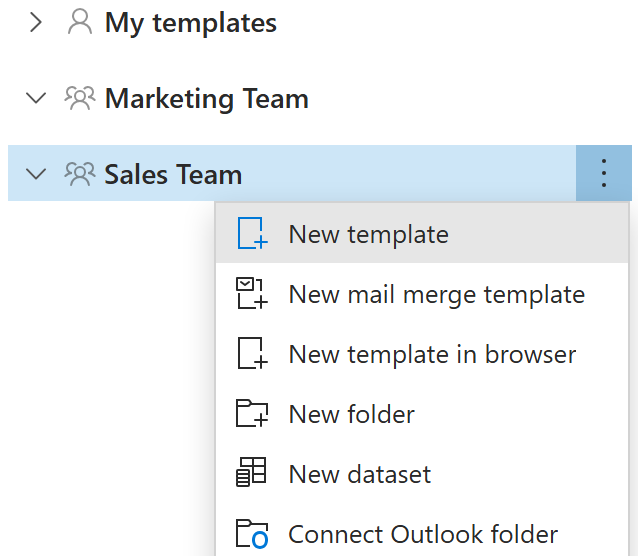Select the Sales Team tree label
Image resolution: width=638 pixels, height=556 pixels.
click(x=173, y=174)
